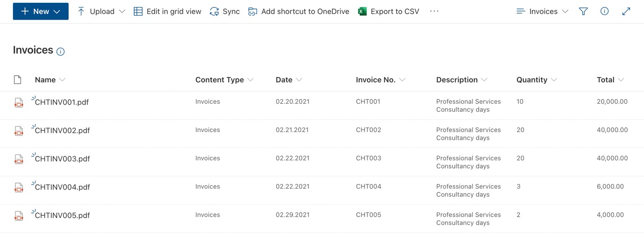Open the Content Type column menu
Viewport: 644px width, 240px height.
(x=224, y=80)
